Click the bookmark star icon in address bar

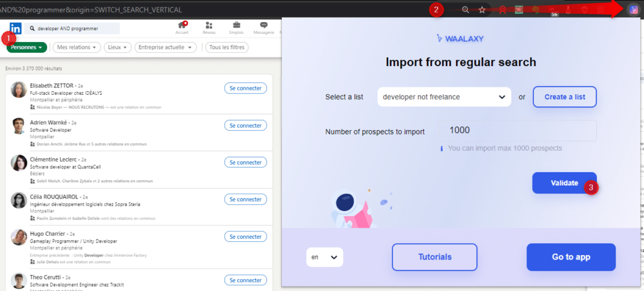point(482,9)
